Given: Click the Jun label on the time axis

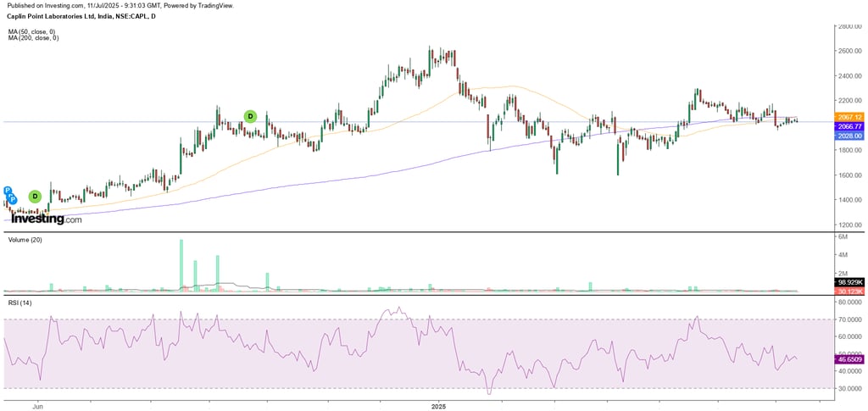Looking at the screenshot, I should [38, 407].
